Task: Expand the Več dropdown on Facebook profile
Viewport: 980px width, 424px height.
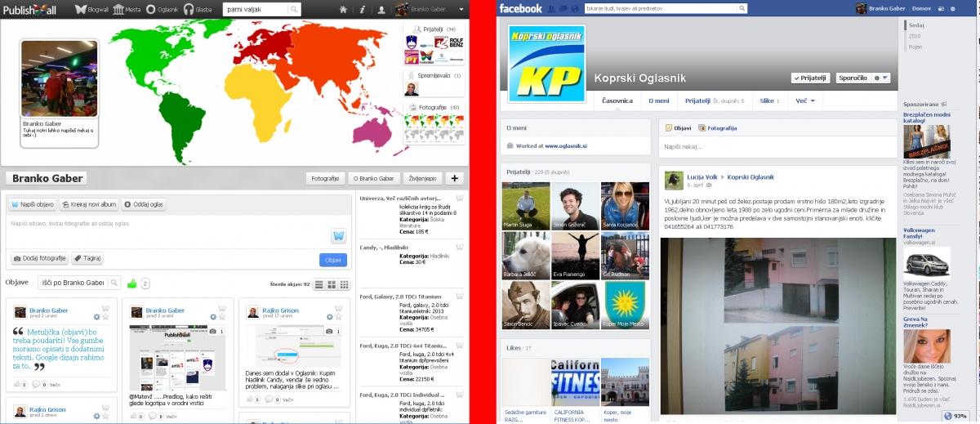Action: [x=804, y=100]
